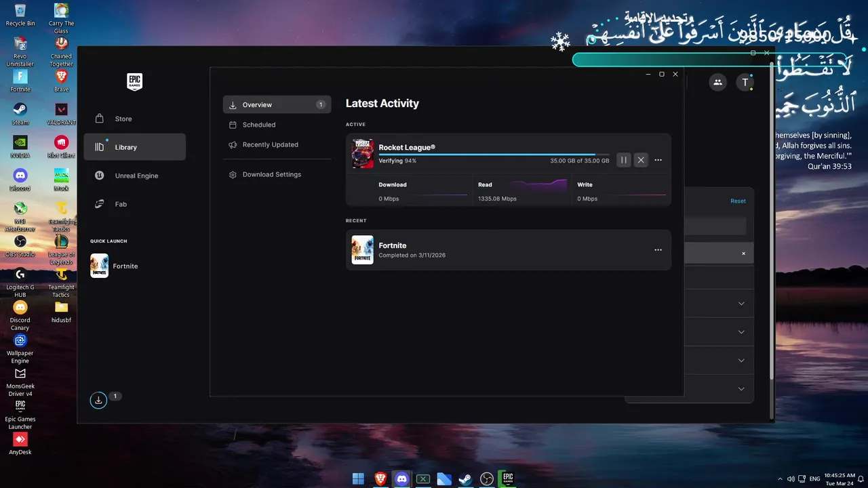Click Steam icon in the taskbar
The height and width of the screenshot is (488, 868).
[x=465, y=479]
